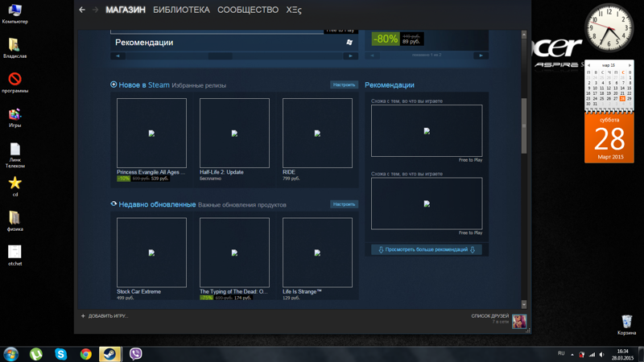Screen dimensions: 644x362
Task: Click the RIDE title text
Action: [289, 172]
